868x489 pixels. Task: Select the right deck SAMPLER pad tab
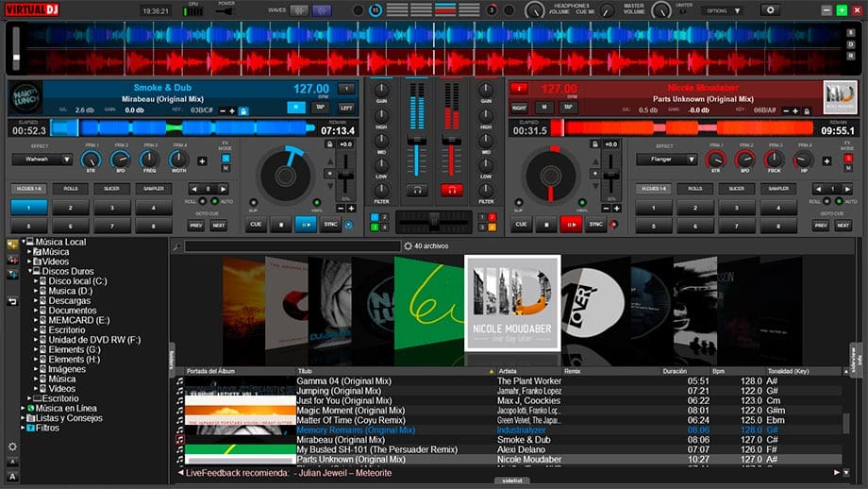click(778, 189)
